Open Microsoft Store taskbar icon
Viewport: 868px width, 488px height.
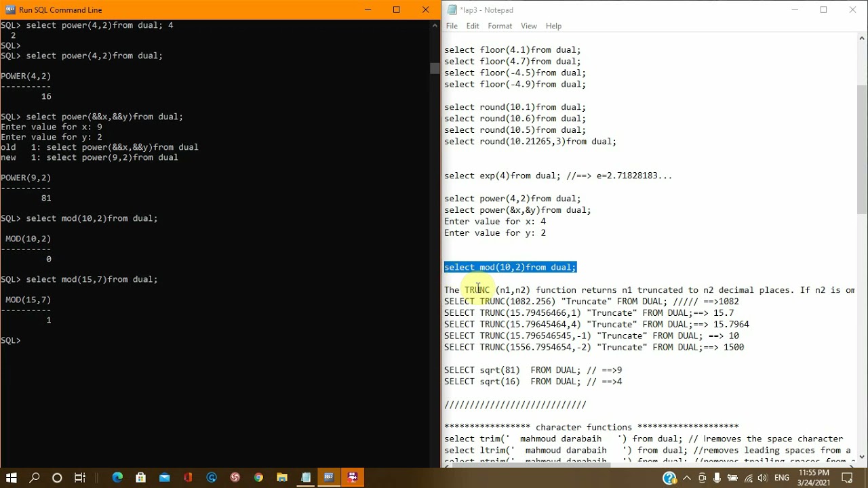pyautogui.click(x=141, y=478)
